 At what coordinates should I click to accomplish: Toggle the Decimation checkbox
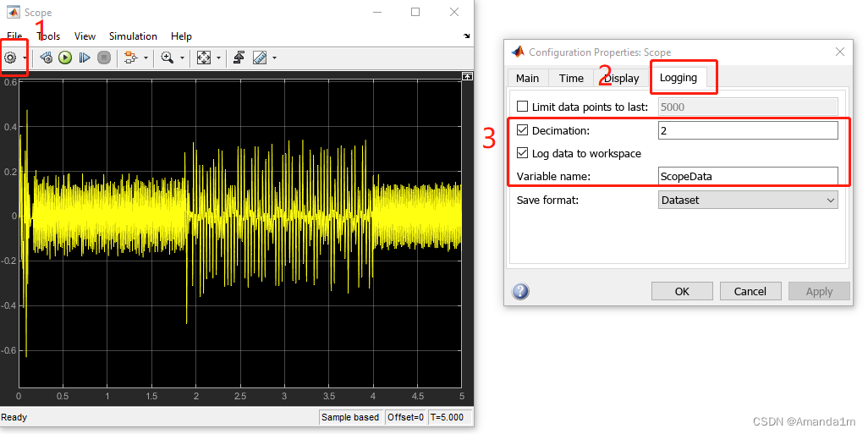click(x=522, y=130)
